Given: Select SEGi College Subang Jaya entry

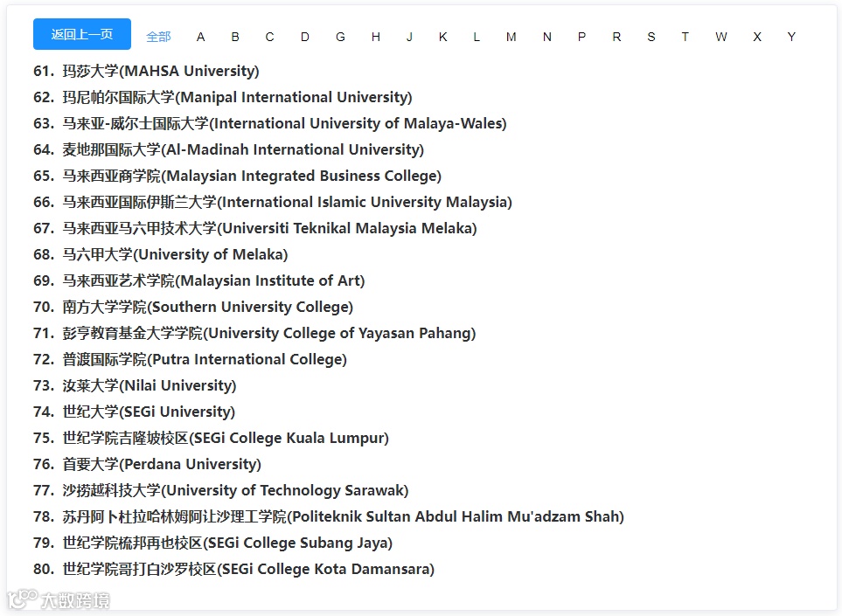Looking at the screenshot, I should pos(212,543).
